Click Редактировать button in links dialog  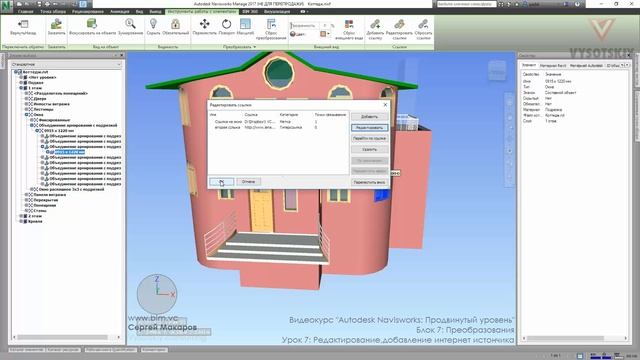tap(369, 128)
